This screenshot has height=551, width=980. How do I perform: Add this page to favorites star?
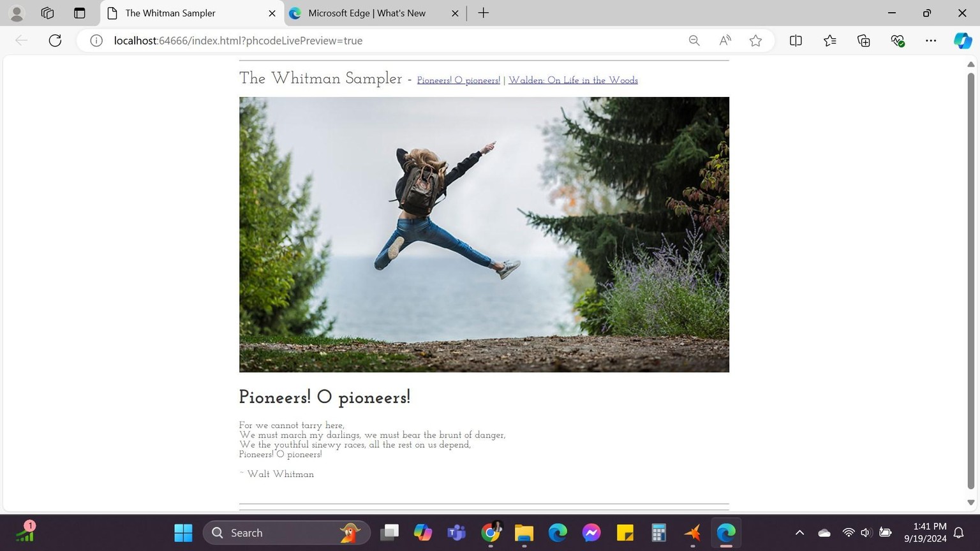pyautogui.click(x=756, y=41)
